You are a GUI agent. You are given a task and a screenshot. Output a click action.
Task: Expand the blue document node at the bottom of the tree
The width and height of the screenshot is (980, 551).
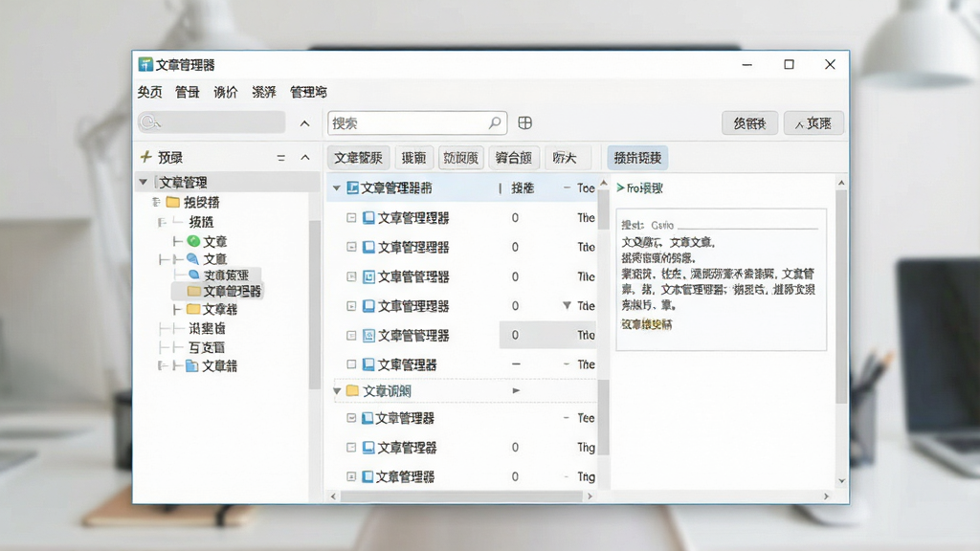[x=162, y=365]
